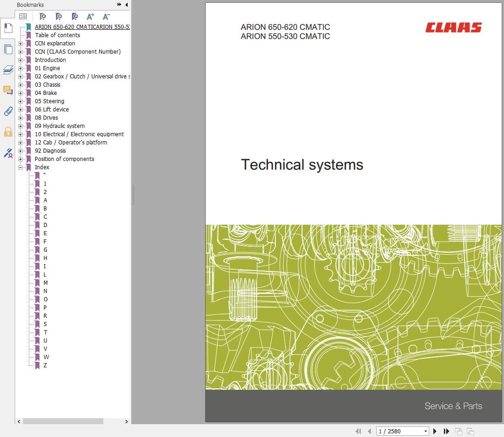Image resolution: width=504 pixels, height=437 pixels.
Task: Increase bookmark text size with A+
Action: click(90, 17)
